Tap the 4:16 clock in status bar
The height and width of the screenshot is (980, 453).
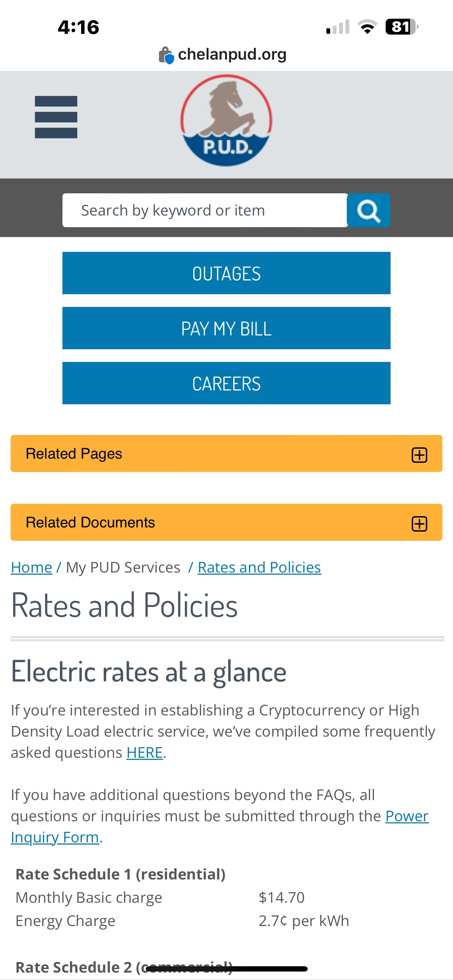click(x=78, y=28)
